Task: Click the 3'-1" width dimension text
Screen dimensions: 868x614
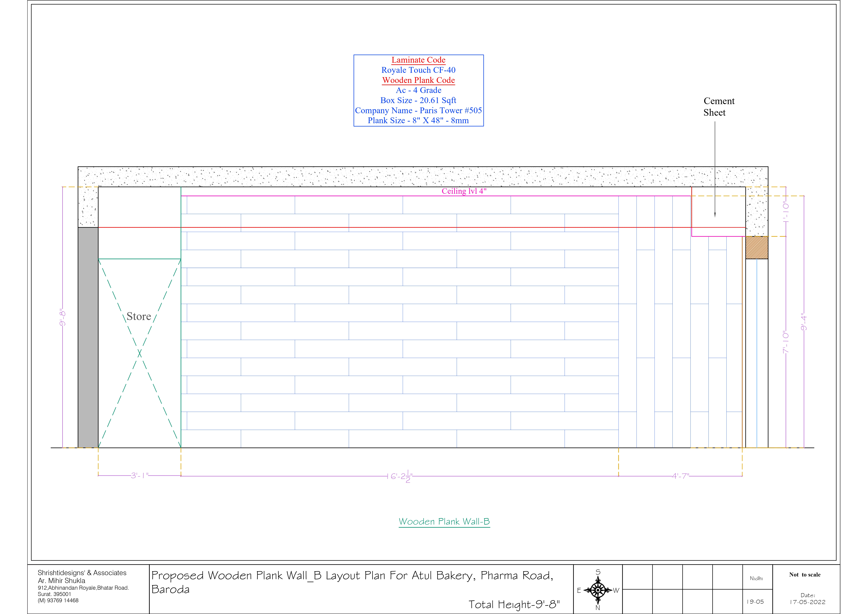Action: tap(140, 476)
